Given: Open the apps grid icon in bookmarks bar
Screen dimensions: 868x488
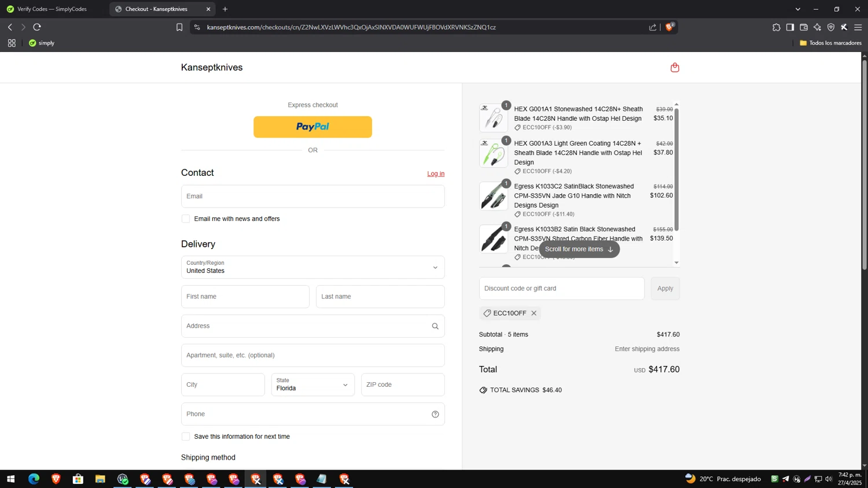Looking at the screenshot, I should 12,43.
